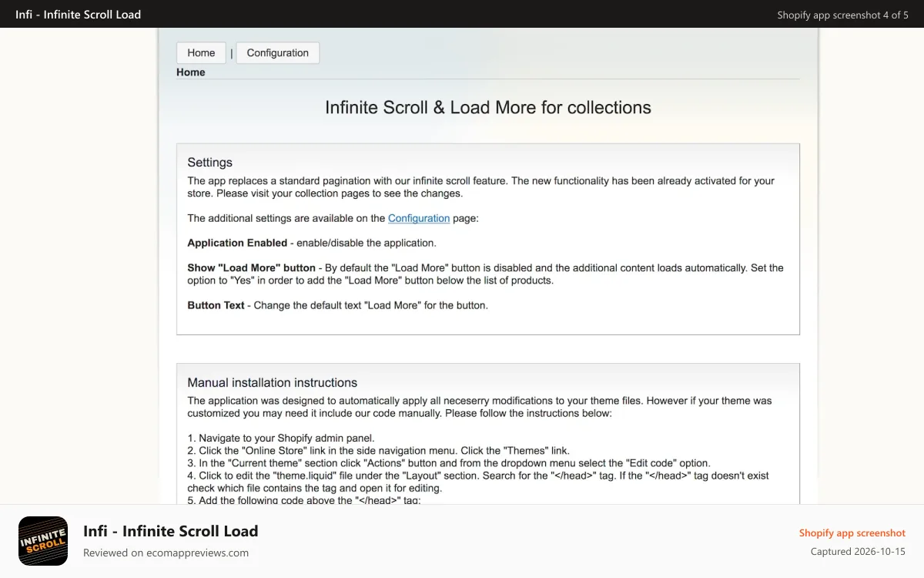Click the 'Button Text' bold label
Screen dimensions: 924x578
(x=216, y=305)
